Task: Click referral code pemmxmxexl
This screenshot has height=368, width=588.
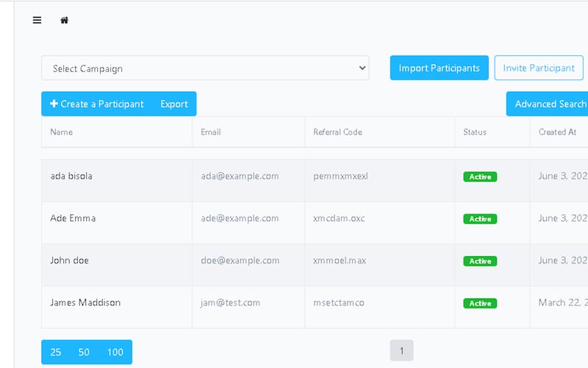Action: [340, 176]
